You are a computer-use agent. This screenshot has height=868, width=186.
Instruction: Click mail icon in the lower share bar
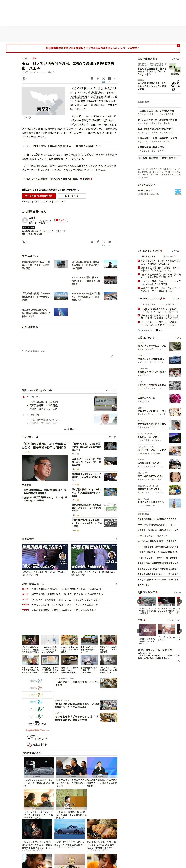92,242
